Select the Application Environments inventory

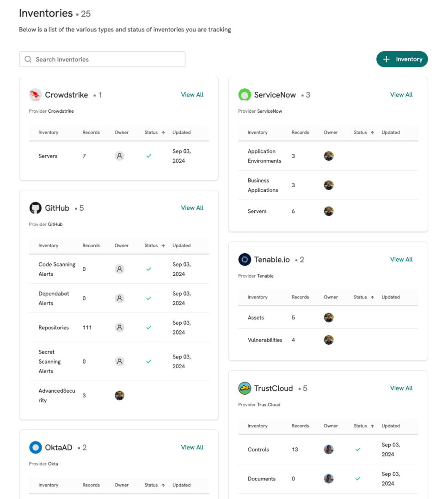tap(264, 156)
